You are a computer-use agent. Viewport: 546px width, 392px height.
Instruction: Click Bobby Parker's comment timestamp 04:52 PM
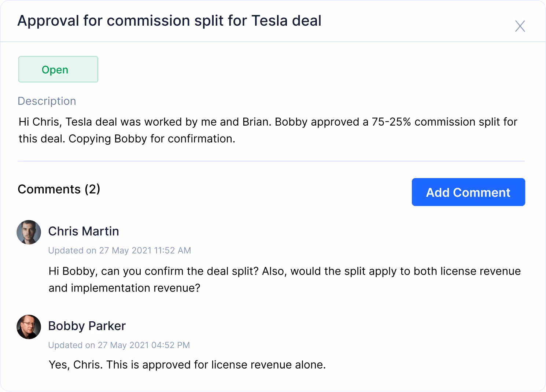click(x=119, y=345)
